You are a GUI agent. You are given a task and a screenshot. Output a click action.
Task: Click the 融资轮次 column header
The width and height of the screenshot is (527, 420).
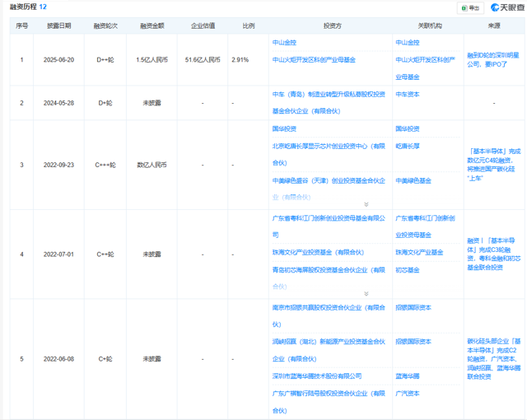click(x=105, y=26)
